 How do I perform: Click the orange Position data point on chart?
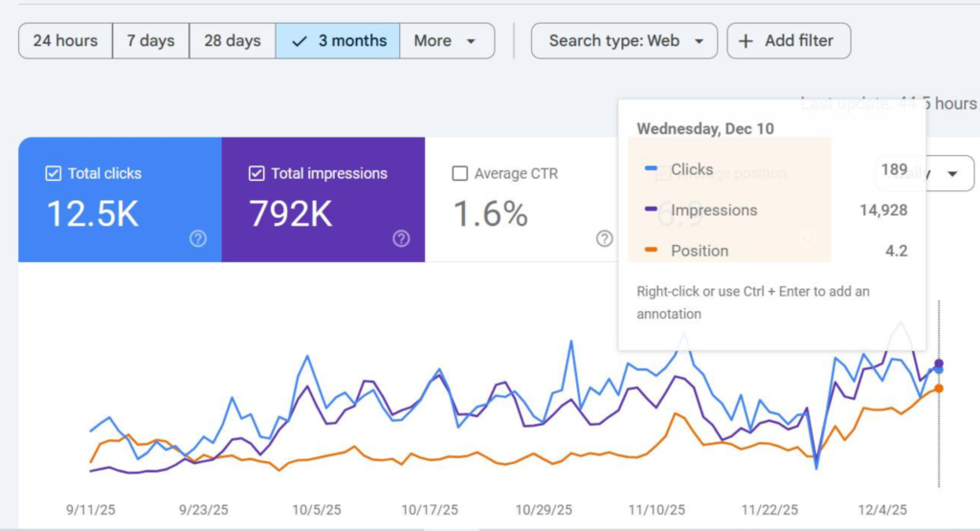939,388
